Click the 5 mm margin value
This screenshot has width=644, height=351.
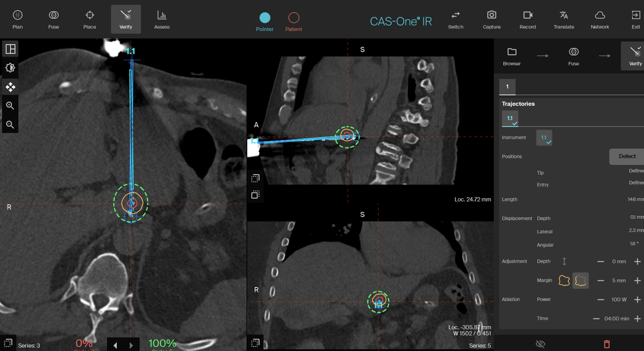(x=619, y=280)
